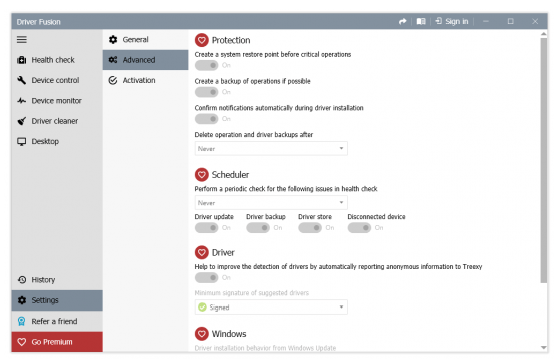
Task: Click the Desktop monitor icon
Action: click(22, 141)
